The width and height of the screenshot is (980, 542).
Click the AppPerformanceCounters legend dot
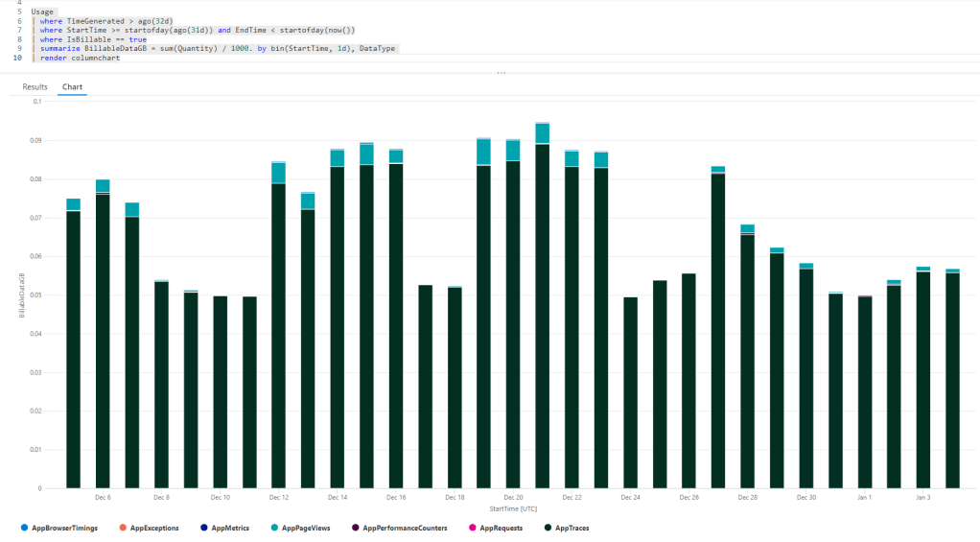click(x=355, y=528)
